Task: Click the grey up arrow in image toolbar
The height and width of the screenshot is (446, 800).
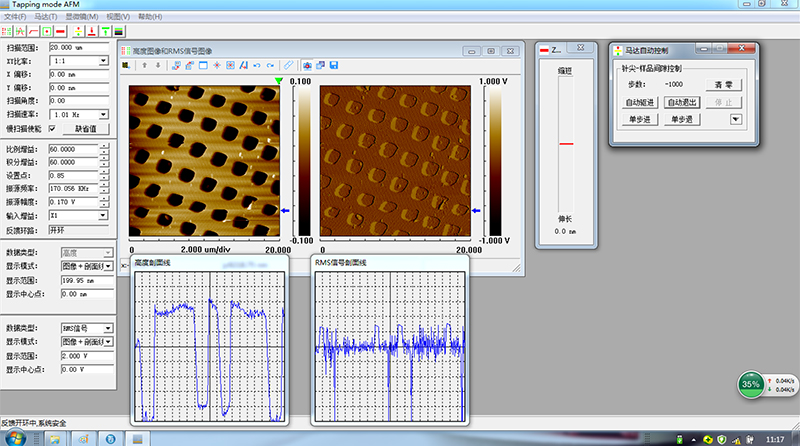Action: (x=144, y=65)
